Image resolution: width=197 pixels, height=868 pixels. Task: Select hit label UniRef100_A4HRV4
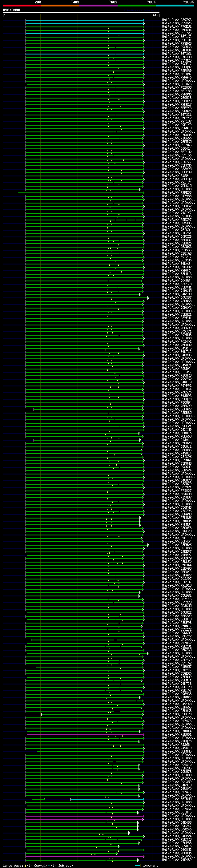177,836
